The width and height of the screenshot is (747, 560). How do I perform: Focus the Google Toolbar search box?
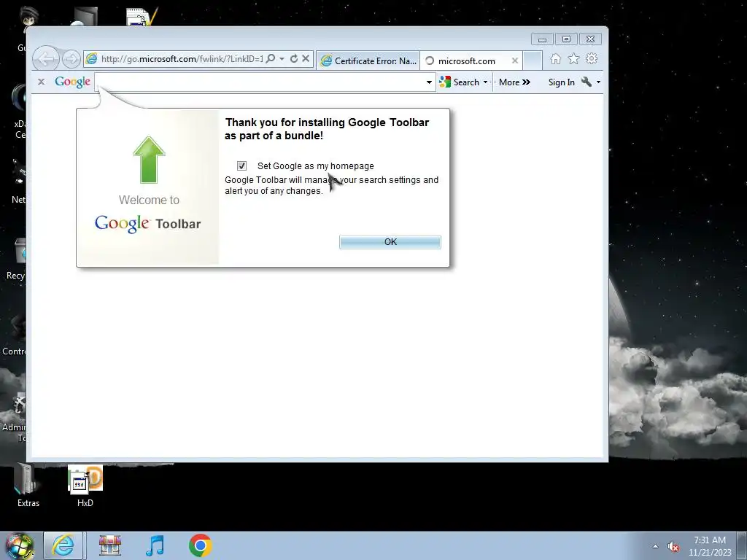(260, 82)
